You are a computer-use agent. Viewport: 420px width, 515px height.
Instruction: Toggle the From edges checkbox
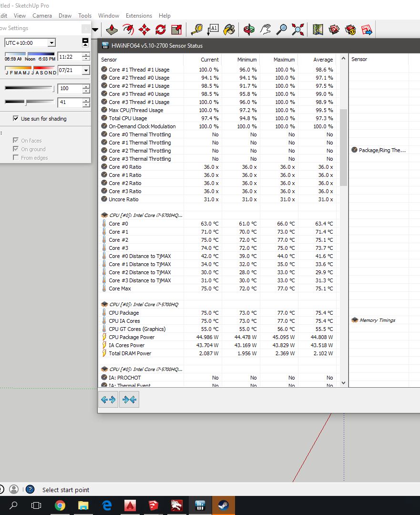(x=15, y=158)
